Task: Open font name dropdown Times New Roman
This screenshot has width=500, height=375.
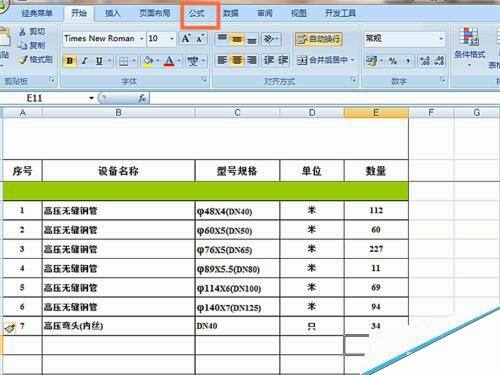Action: 142,39
